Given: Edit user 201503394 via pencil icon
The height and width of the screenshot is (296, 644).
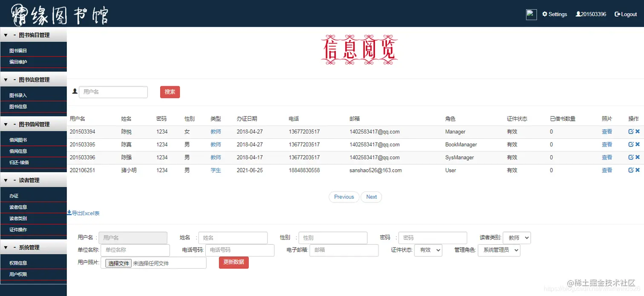Looking at the screenshot, I should (x=631, y=132).
